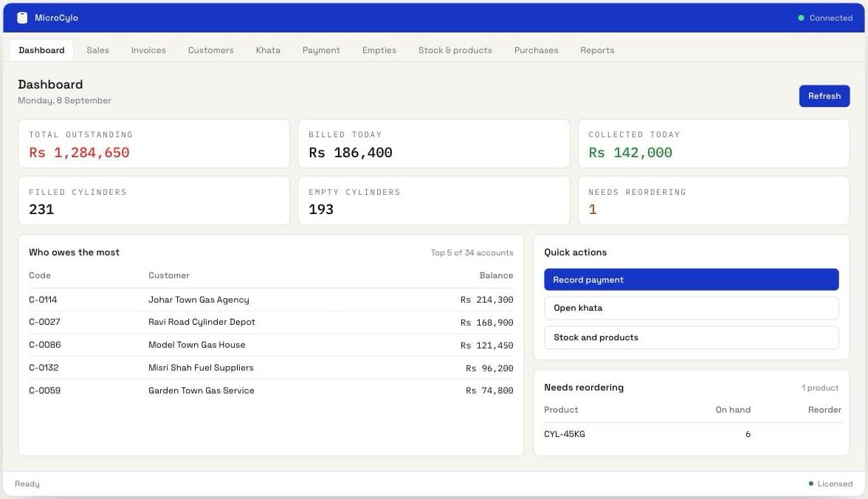
Task: Select Model Town Gas House customer name
Action: [196, 345]
